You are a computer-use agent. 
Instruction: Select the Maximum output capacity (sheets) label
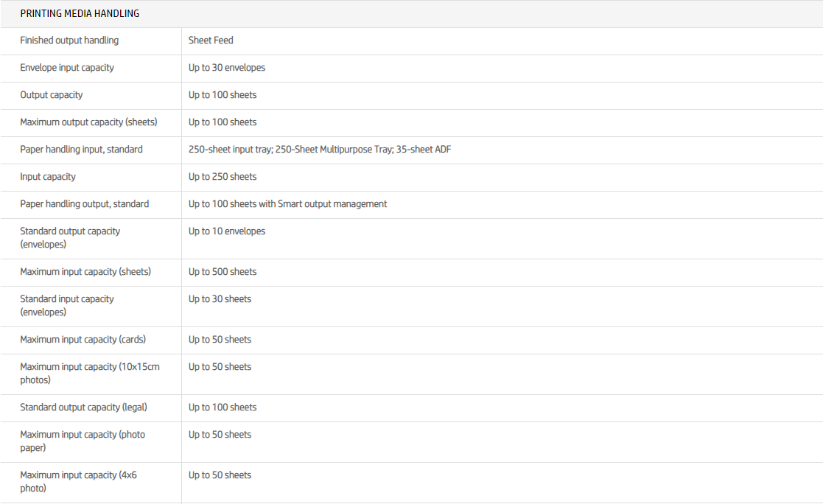tap(88, 122)
